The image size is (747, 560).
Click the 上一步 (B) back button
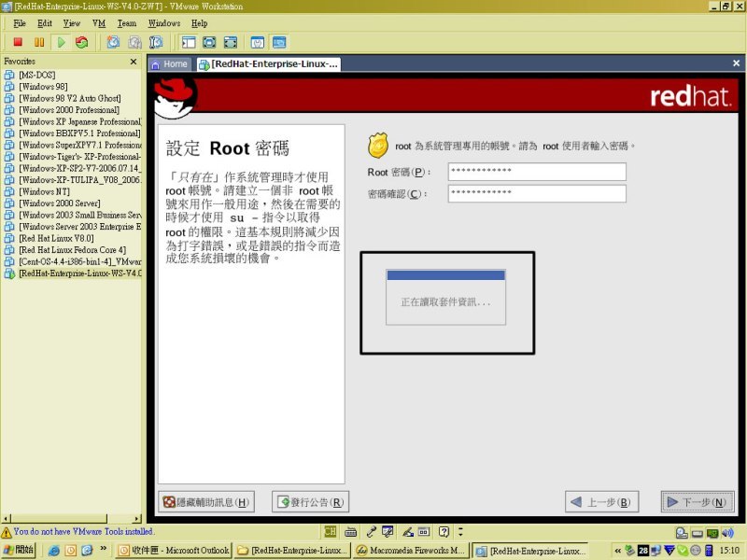pos(601,502)
